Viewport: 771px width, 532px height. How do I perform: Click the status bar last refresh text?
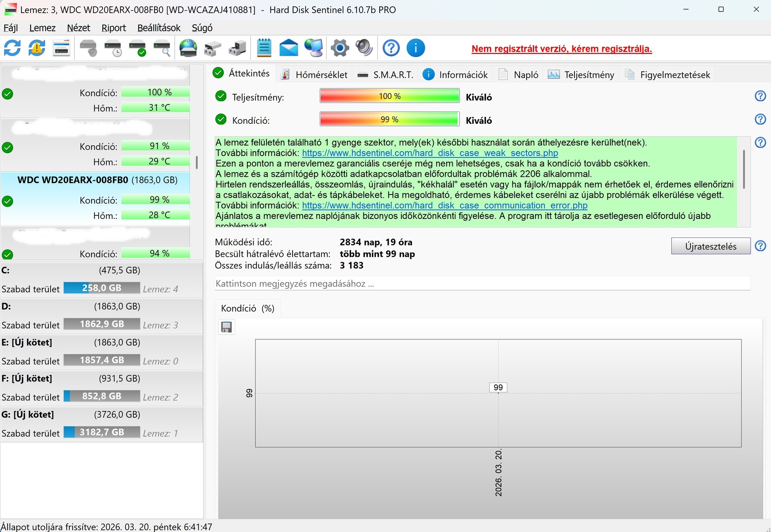click(x=106, y=527)
